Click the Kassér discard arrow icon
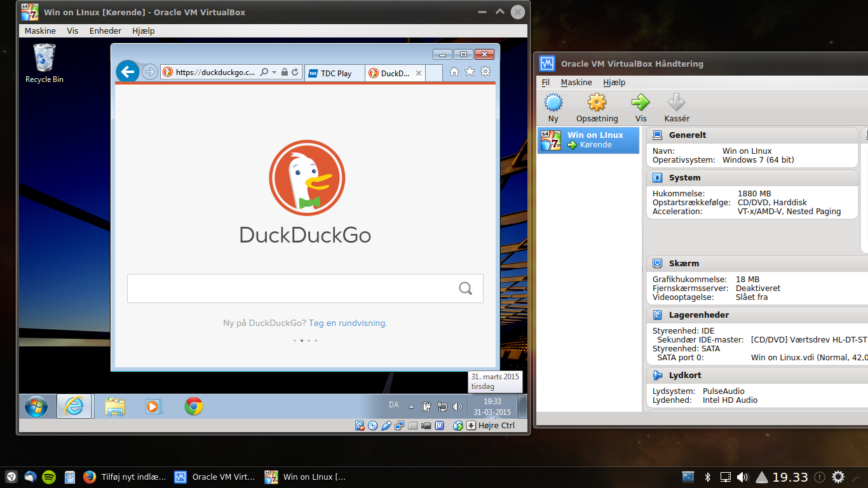868x488 pixels. pyautogui.click(x=676, y=102)
